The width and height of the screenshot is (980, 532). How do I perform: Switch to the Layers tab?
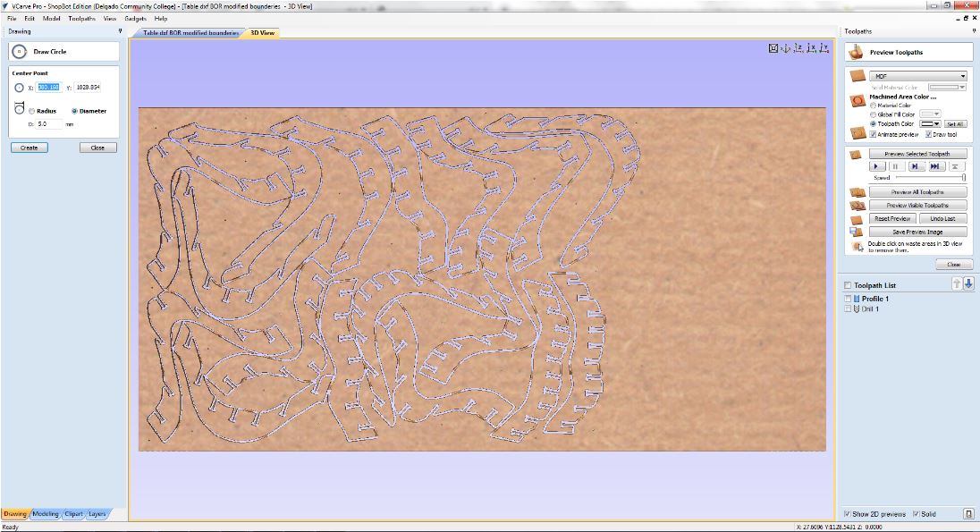(x=97, y=514)
